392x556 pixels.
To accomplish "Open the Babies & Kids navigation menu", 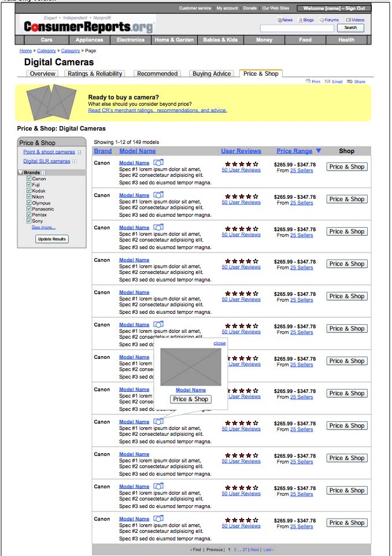I will point(220,40).
